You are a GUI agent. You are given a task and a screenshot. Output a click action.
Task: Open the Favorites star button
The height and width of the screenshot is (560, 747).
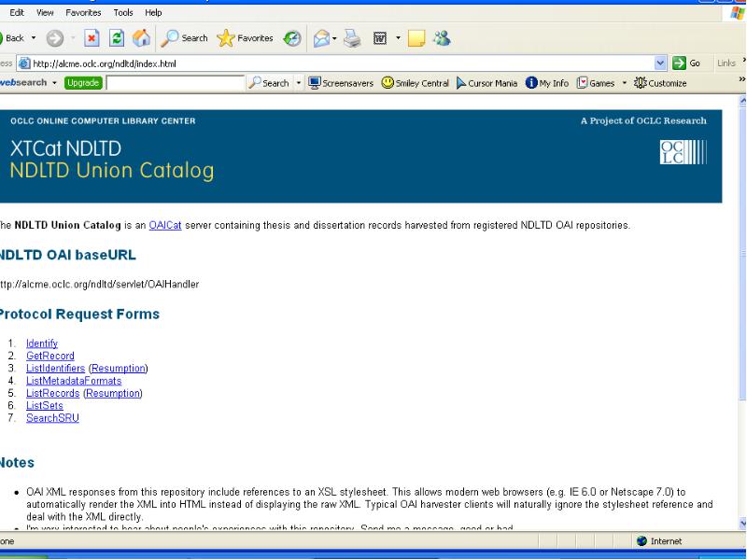click(245, 38)
